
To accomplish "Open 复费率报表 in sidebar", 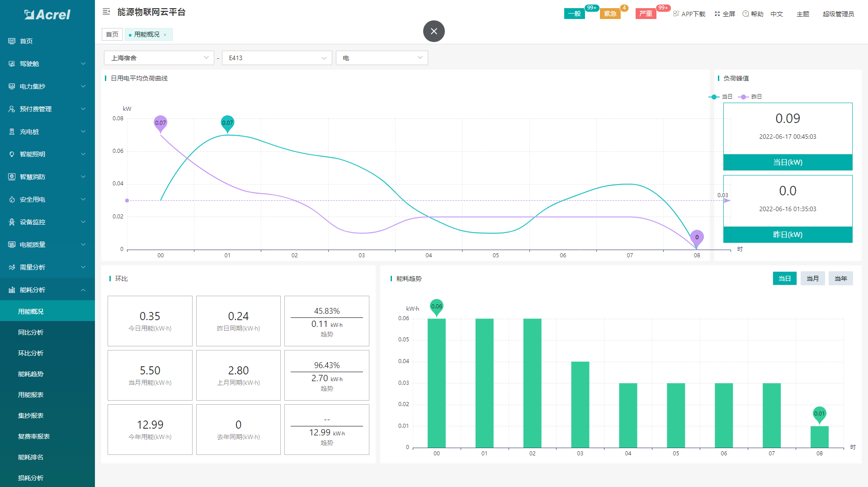I will 47,436.
